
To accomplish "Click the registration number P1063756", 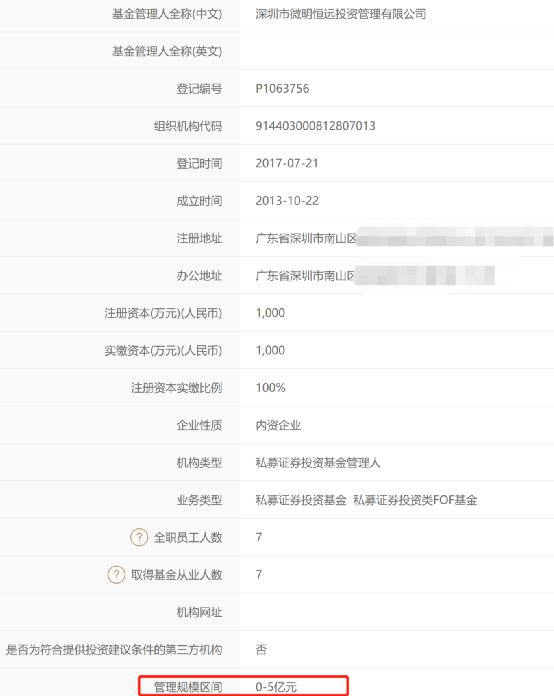I will tap(282, 89).
